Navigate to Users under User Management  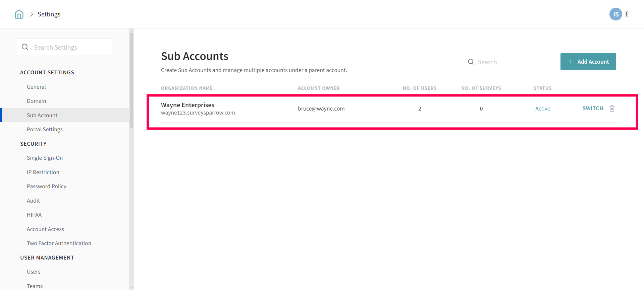click(x=34, y=272)
